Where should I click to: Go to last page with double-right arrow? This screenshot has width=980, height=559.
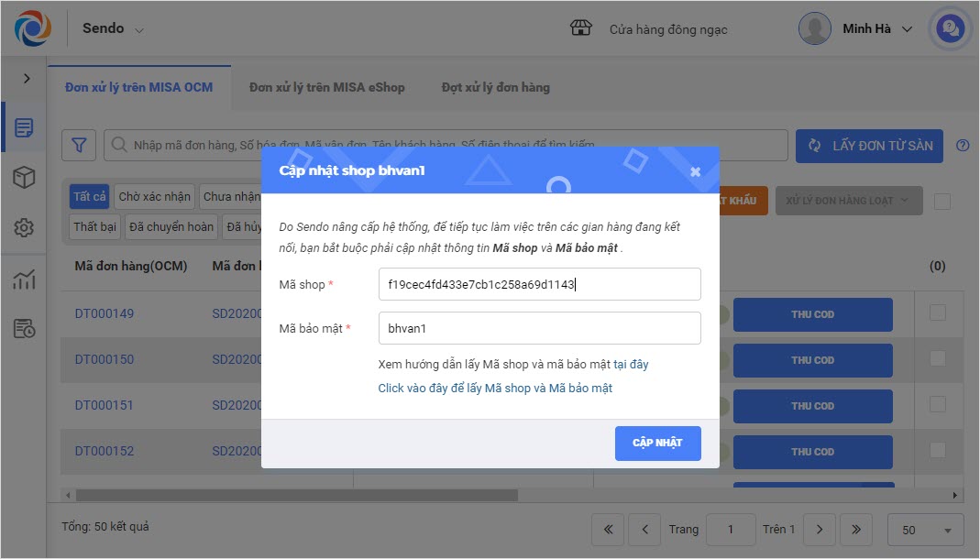pos(856,530)
